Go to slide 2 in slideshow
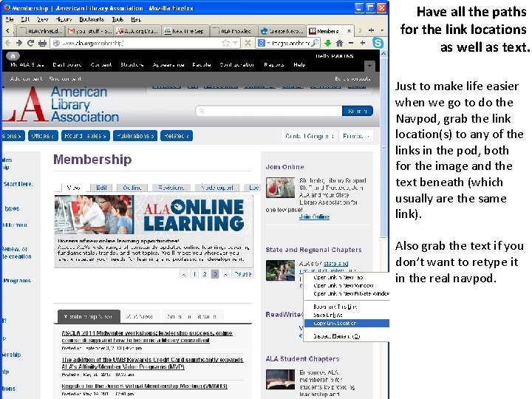Image resolution: width=532 pixels, height=399 pixels. [205, 274]
